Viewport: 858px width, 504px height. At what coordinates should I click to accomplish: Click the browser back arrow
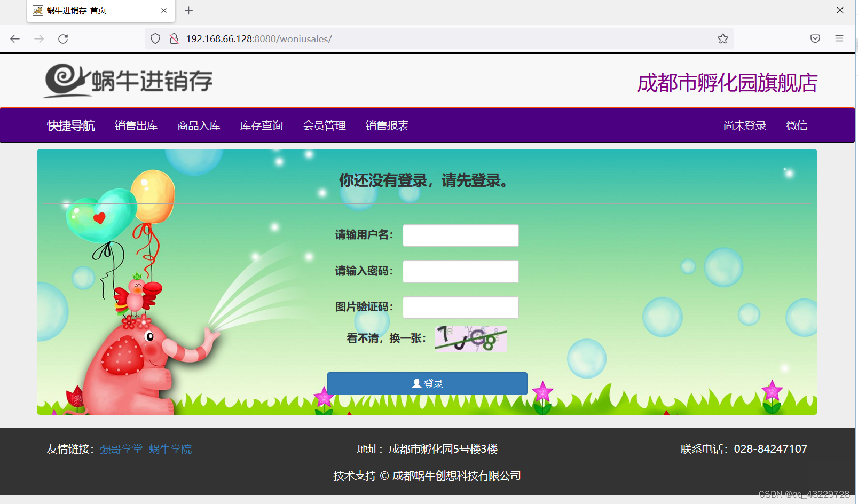click(14, 38)
